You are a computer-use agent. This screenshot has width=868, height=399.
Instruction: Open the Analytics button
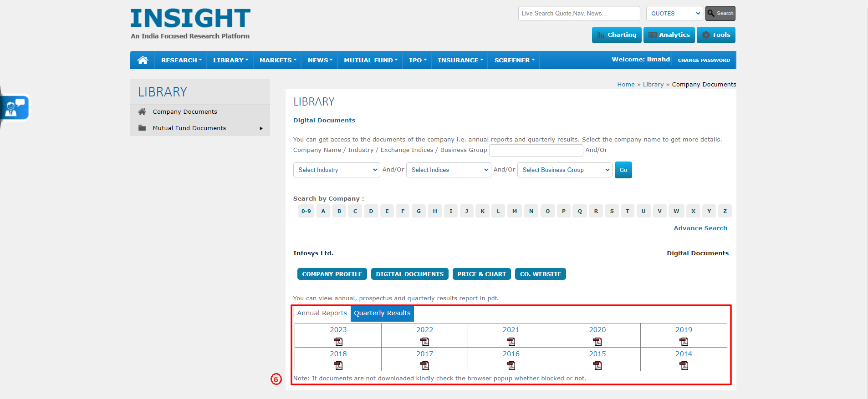click(669, 35)
